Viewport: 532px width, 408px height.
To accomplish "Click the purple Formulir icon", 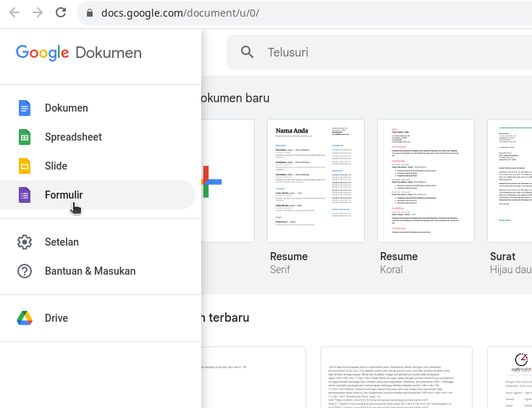I will (25, 195).
